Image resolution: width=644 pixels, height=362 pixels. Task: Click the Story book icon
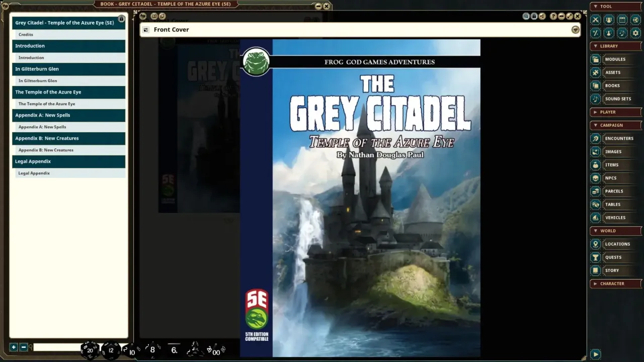tap(596, 270)
